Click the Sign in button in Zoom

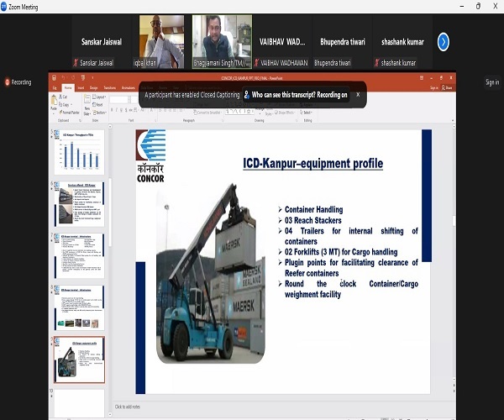pyautogui.click(x=492, y=82)
